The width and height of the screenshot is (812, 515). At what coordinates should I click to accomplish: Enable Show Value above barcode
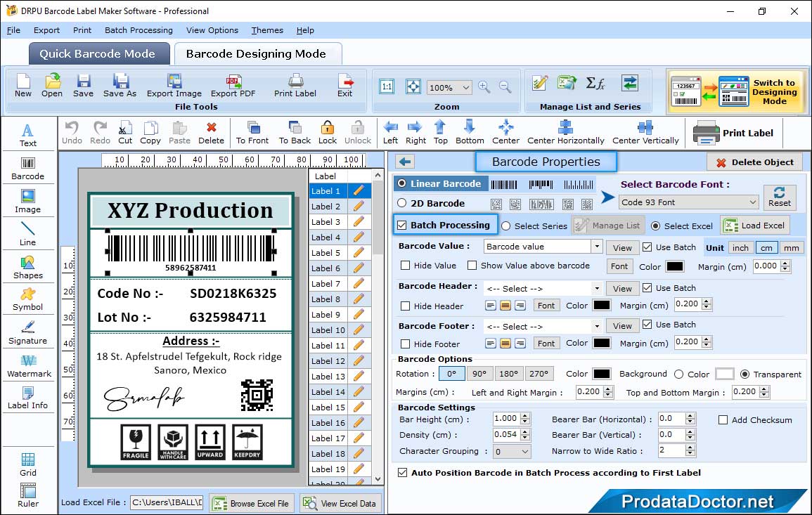(472, 266)
